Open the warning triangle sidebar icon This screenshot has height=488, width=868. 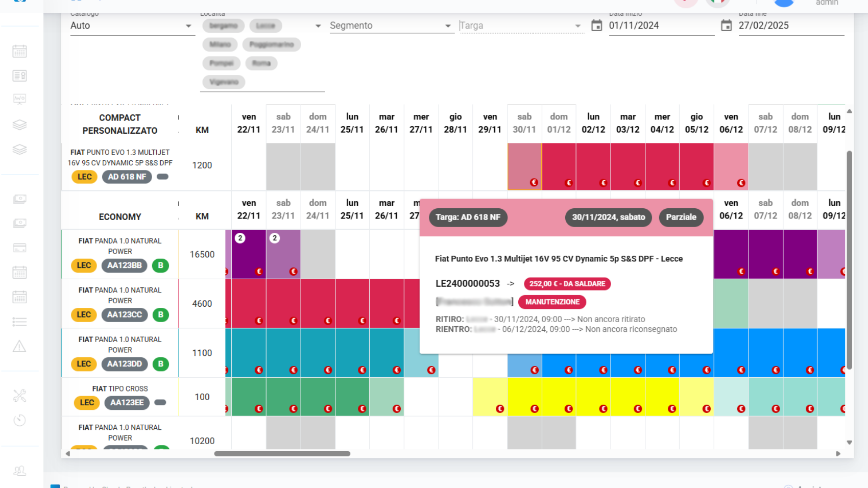19,347
